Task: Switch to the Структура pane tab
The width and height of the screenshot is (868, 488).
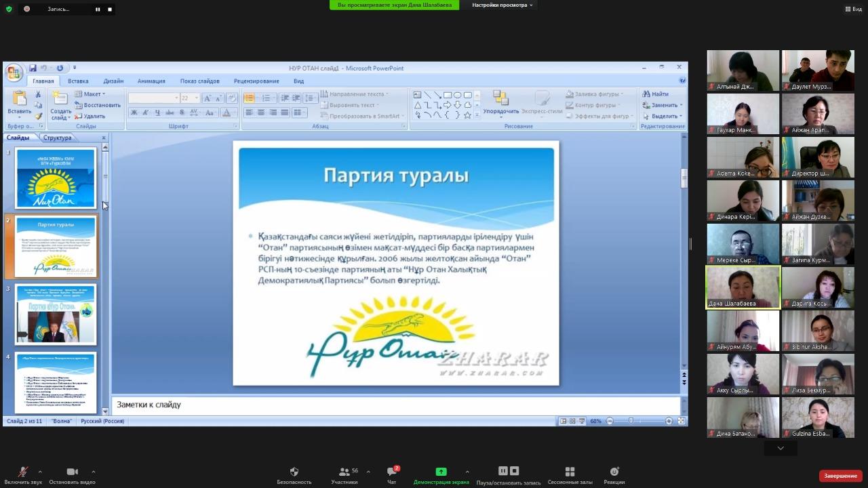Action: [x=57, y=138]
